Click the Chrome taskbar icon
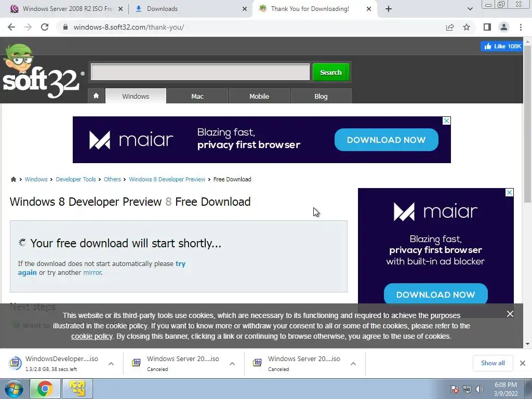 (x=45, y=389)
